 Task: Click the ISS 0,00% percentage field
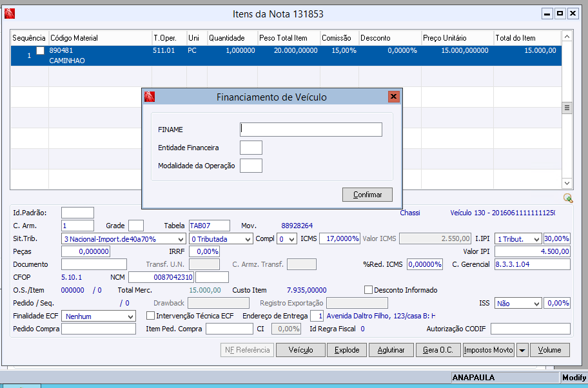[x=557, y=303]
